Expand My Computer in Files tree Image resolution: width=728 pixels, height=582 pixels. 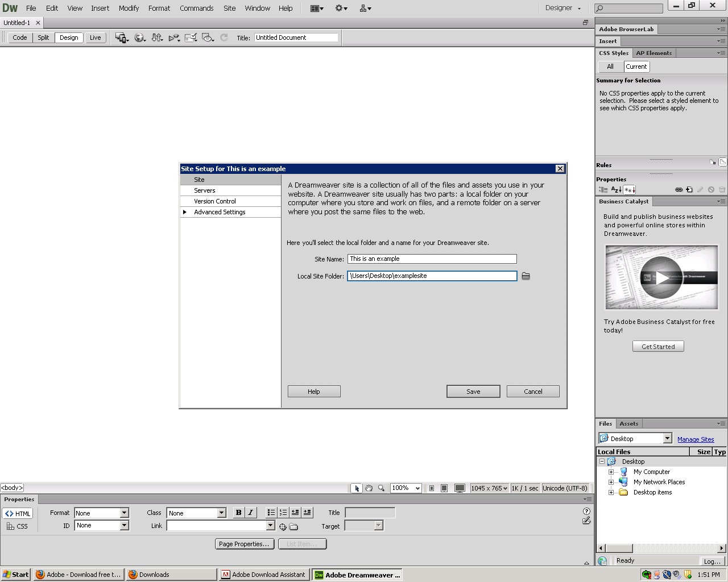click(611, 472)
